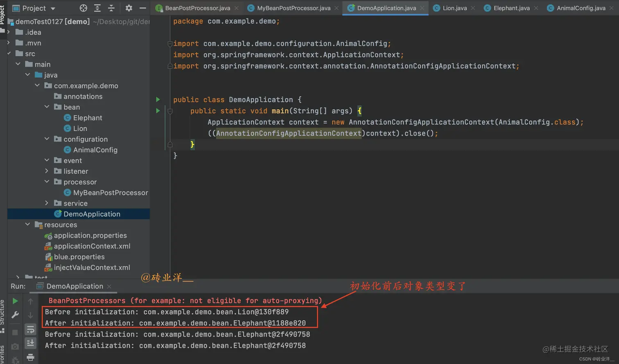Click Elephant@1188e820 console output line
Screen dimensions: 619x364
tap(175, 323)
